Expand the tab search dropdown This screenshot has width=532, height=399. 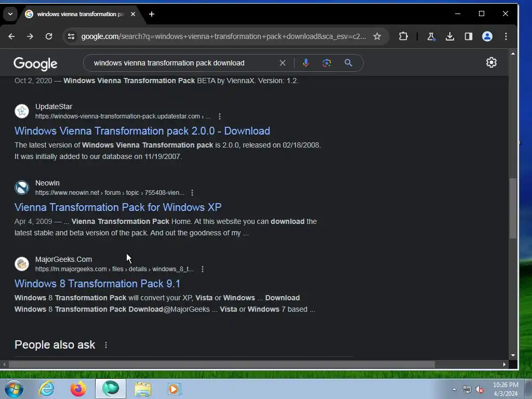10,14
